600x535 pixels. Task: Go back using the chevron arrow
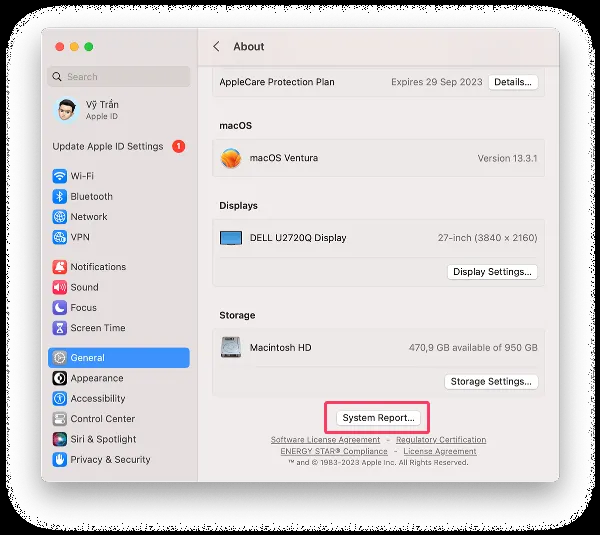(x=216, y=46)
